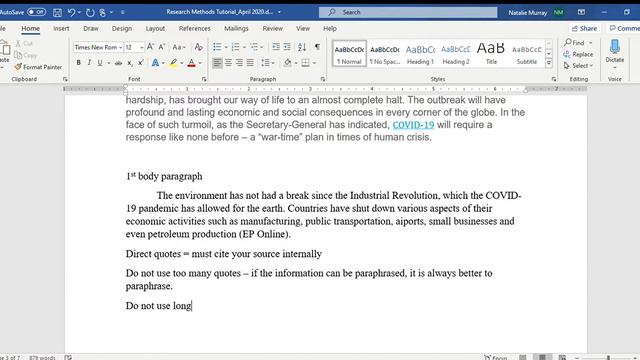Toggle Show/Hide paragraph marks
640x360 pixels.
pos(317,47)
